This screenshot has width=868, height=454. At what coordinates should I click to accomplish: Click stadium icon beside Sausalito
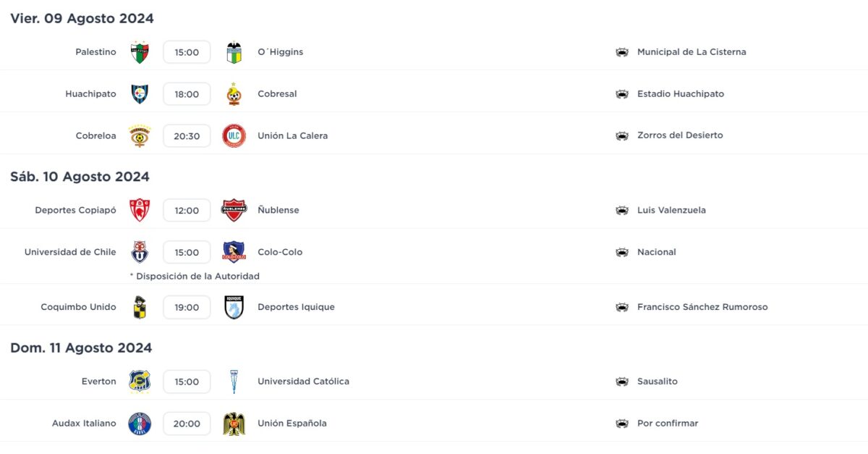pos(622,382)
